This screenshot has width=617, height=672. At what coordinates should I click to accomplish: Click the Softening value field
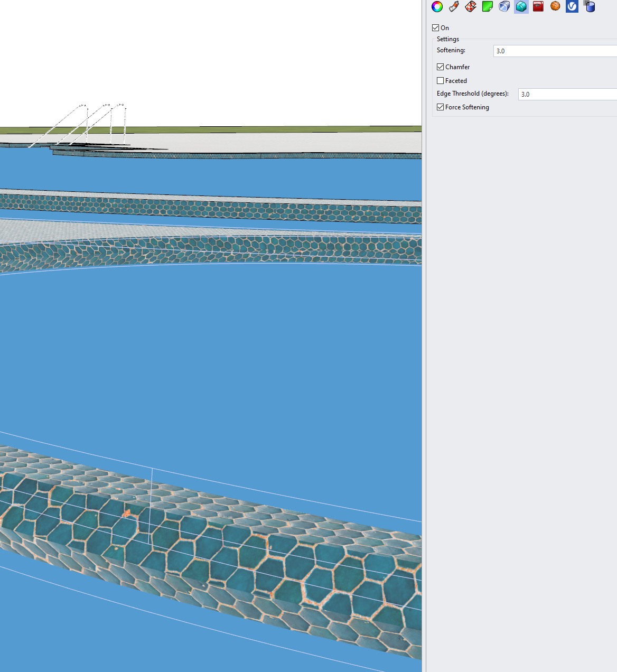[x=555, y=51]
